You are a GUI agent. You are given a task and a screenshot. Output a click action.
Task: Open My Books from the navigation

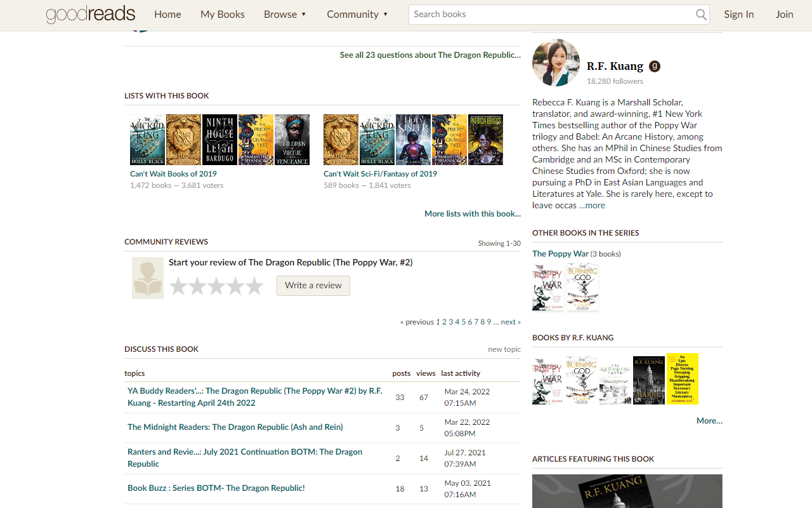pyautogui.click(x=222, y=14)
